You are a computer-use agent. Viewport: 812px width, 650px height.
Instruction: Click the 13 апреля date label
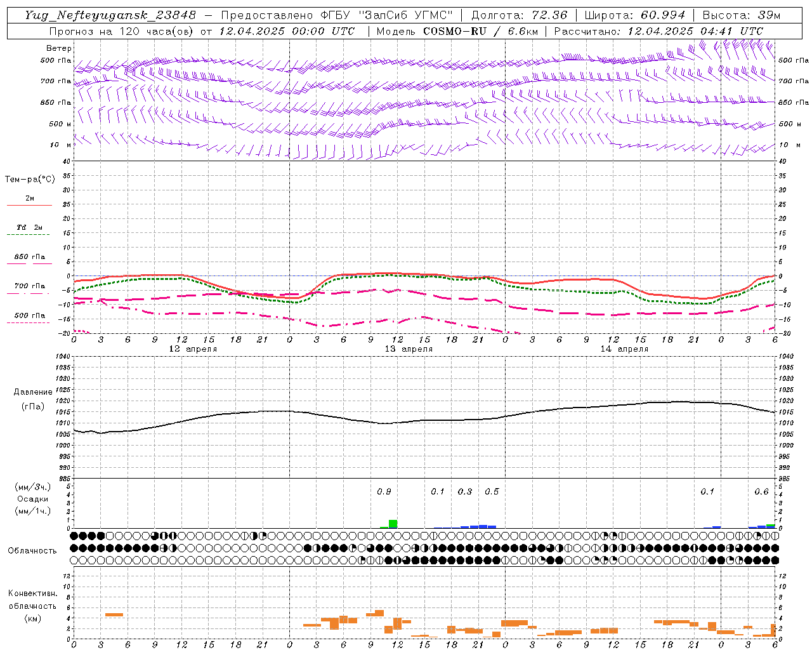click(x=409, y=349)
